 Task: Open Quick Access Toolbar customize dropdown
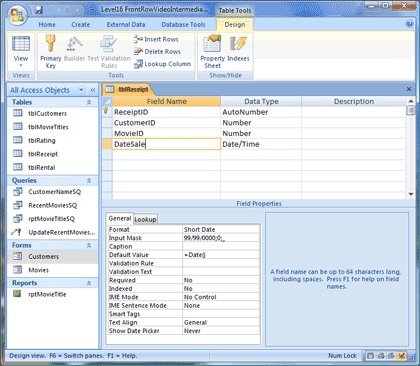click(x=91, y=10)
